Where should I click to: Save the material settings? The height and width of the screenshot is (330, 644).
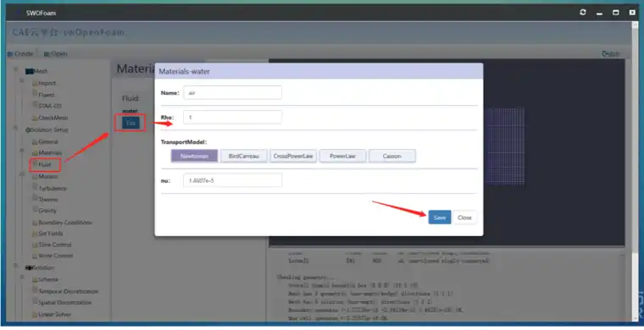tap(440, 217)
